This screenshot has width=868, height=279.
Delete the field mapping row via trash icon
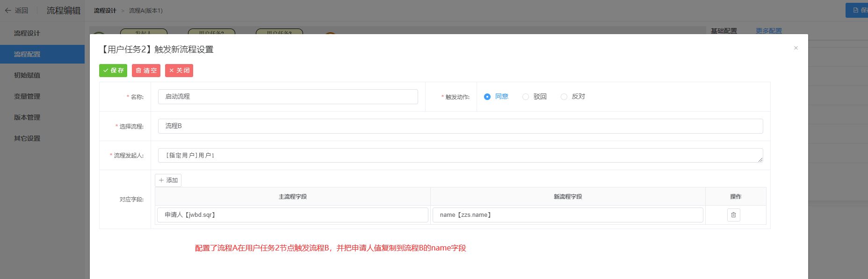[733, 215]
